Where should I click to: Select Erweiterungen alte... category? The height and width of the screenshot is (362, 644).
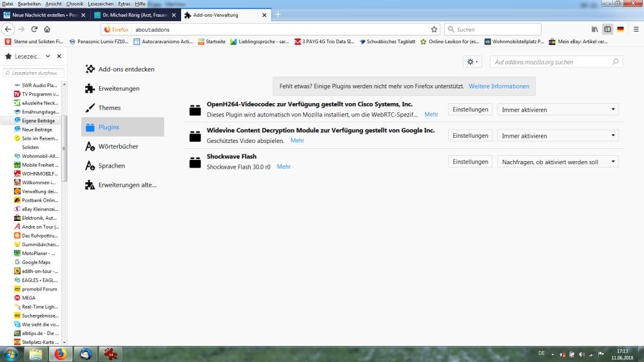click(122, 185)
